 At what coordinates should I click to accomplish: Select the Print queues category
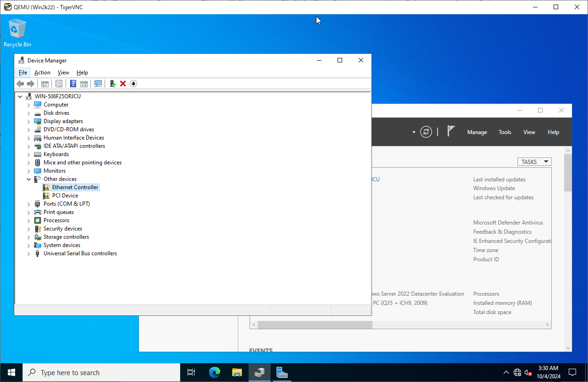click(59, 212)
